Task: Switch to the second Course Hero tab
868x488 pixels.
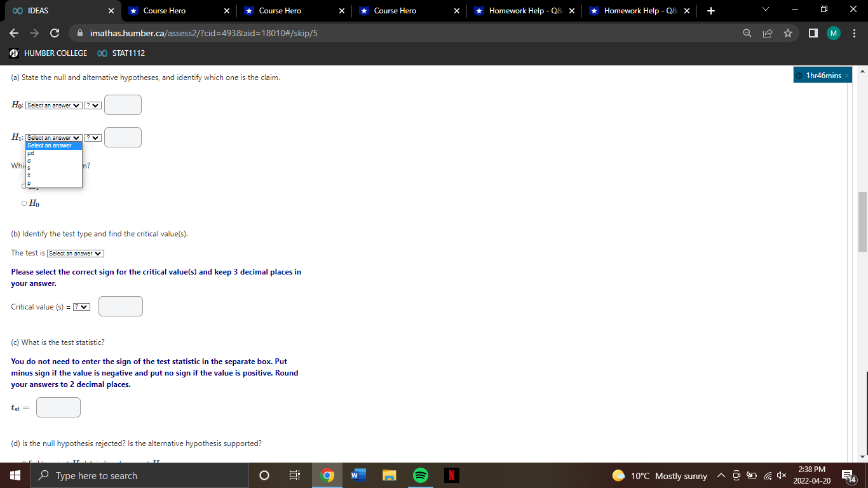Action: (x=294, y=11)
